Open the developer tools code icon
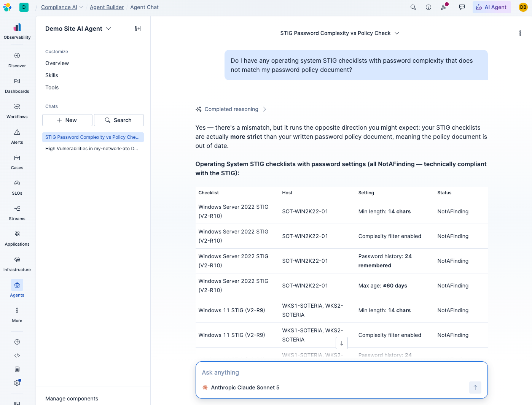This screenshot has width=532, height=405. (x=17, y=356)
